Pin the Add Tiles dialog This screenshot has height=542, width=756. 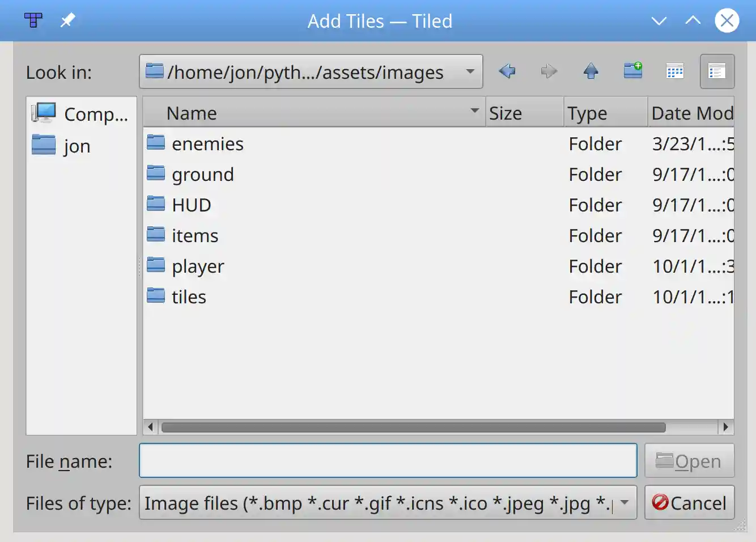(x=67, y=20)
